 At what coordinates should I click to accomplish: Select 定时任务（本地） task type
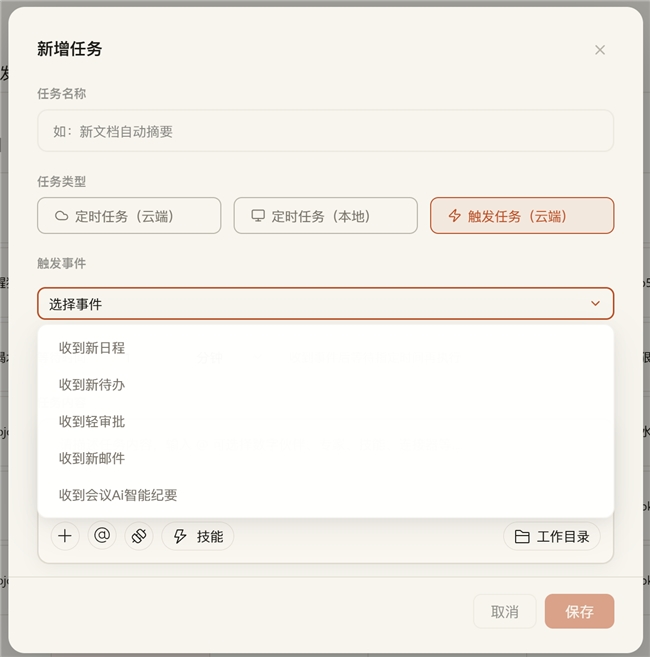[x=326, y=215]
